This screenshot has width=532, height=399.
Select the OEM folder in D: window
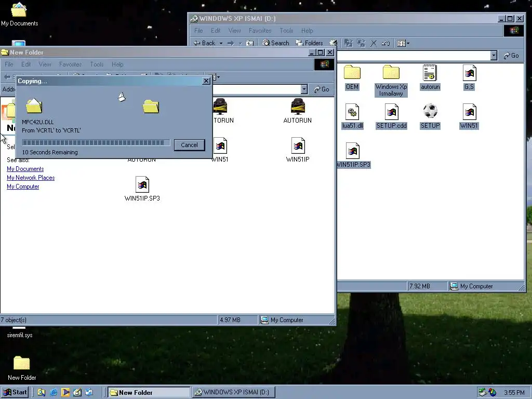coord(352,77)
